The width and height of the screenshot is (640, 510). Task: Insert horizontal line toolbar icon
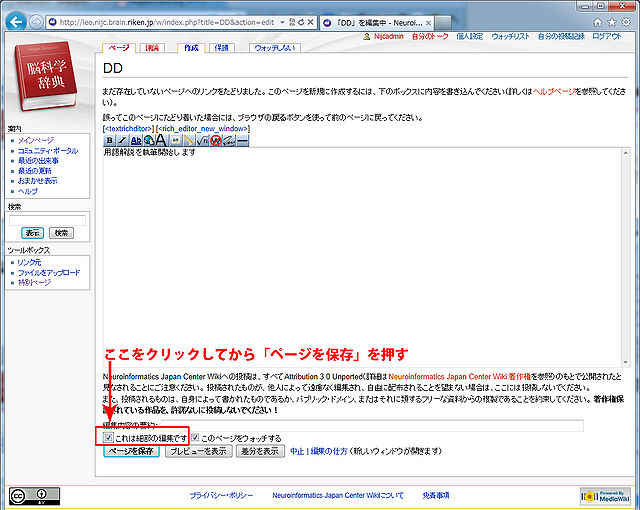coord(242,140)
